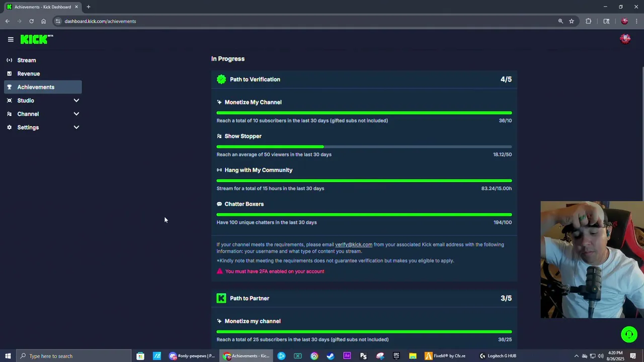Viewport: 644px width, 362px height.
Task: Open the verify@kick.com email link
Action: [354, 245]
